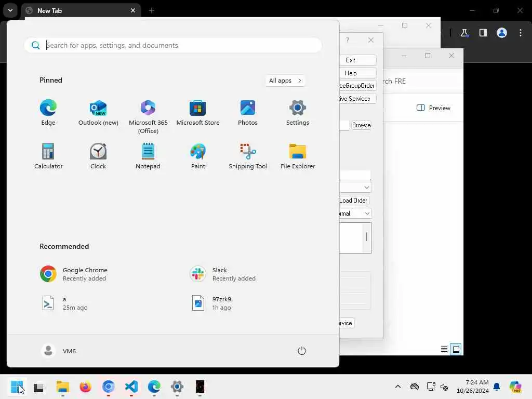Open recommended Google Chrome entry

point(73,274)
